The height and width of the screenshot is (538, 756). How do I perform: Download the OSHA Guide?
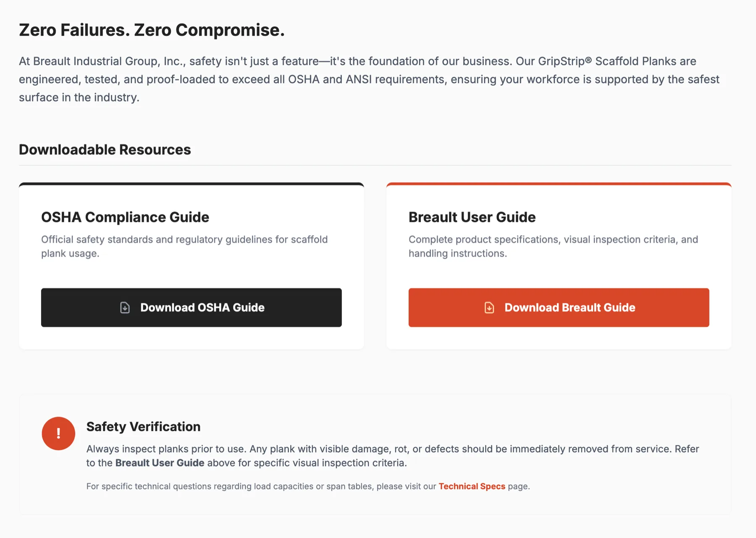pyautogui.click(x=192, y=307)
